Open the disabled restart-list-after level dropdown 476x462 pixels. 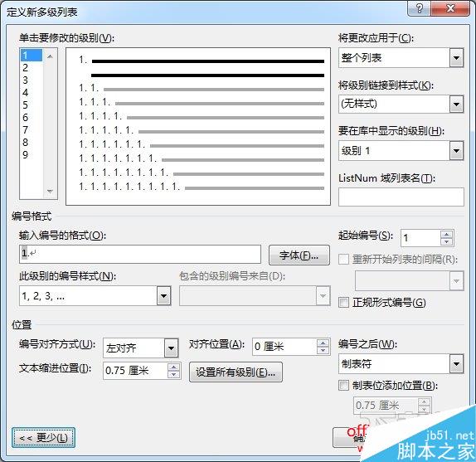[456, 281]
